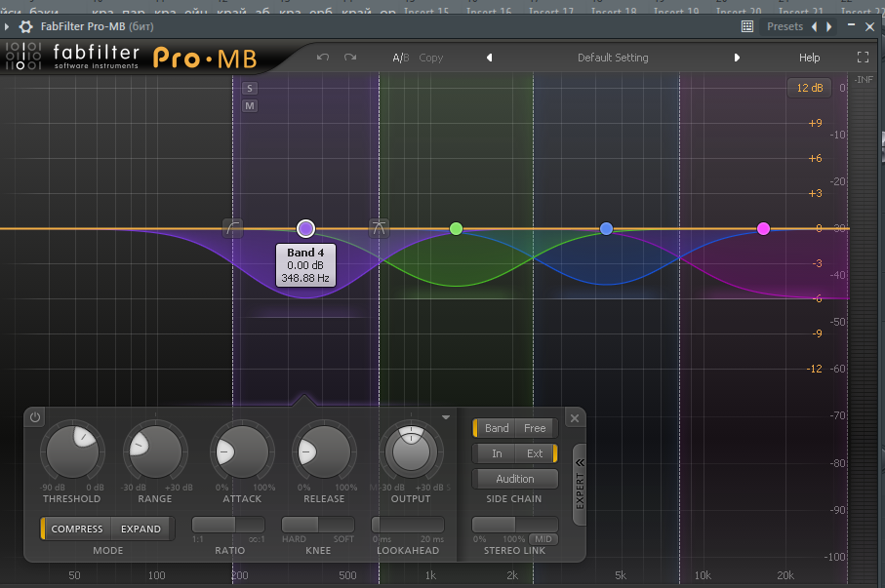Close the band controls panel
This screenshot has width=885, height=588.
(x=575, y=418)
